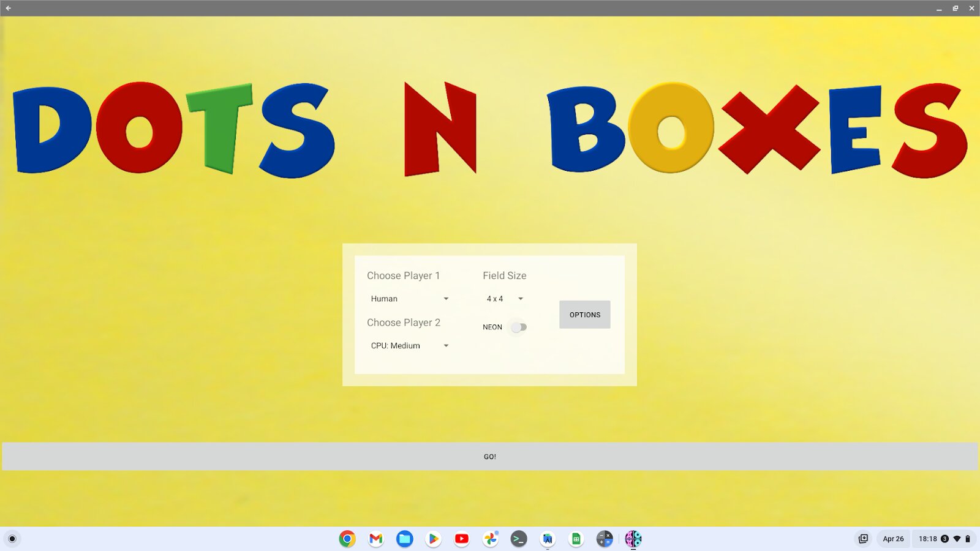Enable the NEON toggle switch

[x=519, y=327]
